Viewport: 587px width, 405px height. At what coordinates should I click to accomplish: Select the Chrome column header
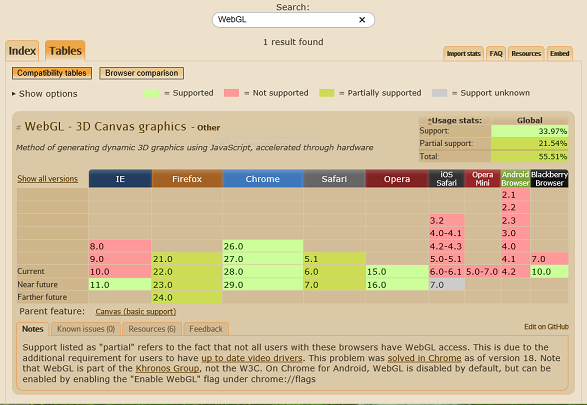[262, 179]
